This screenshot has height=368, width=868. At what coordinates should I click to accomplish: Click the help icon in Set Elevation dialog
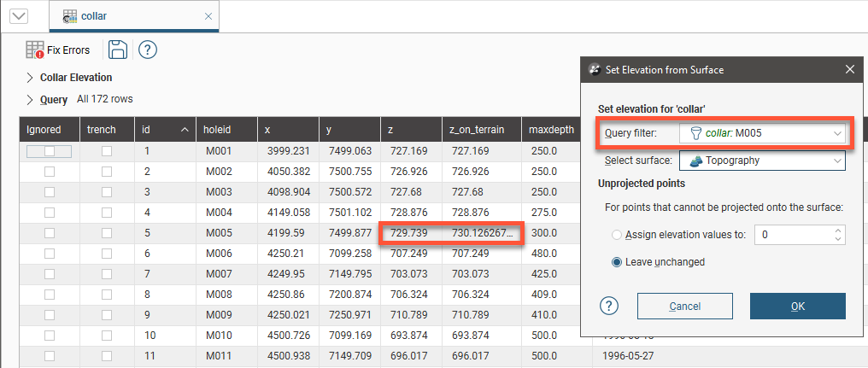[x=609, y=306]
